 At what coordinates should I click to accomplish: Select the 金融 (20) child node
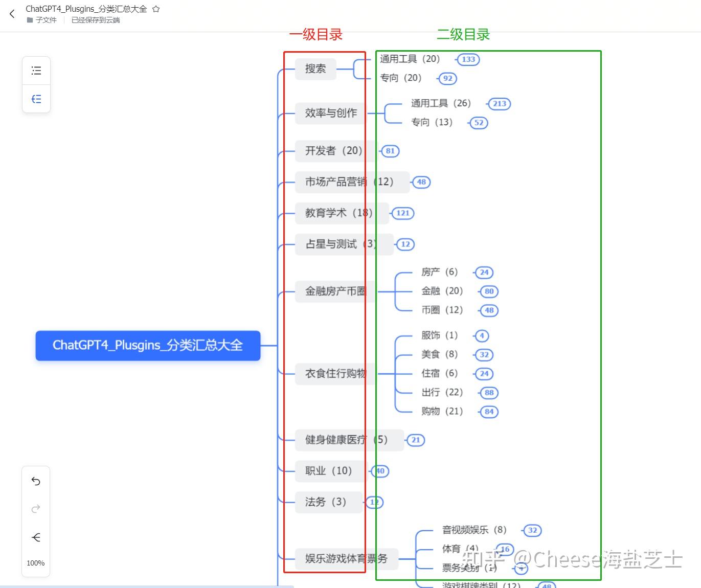pyautogui.click(x=442, y=291)
